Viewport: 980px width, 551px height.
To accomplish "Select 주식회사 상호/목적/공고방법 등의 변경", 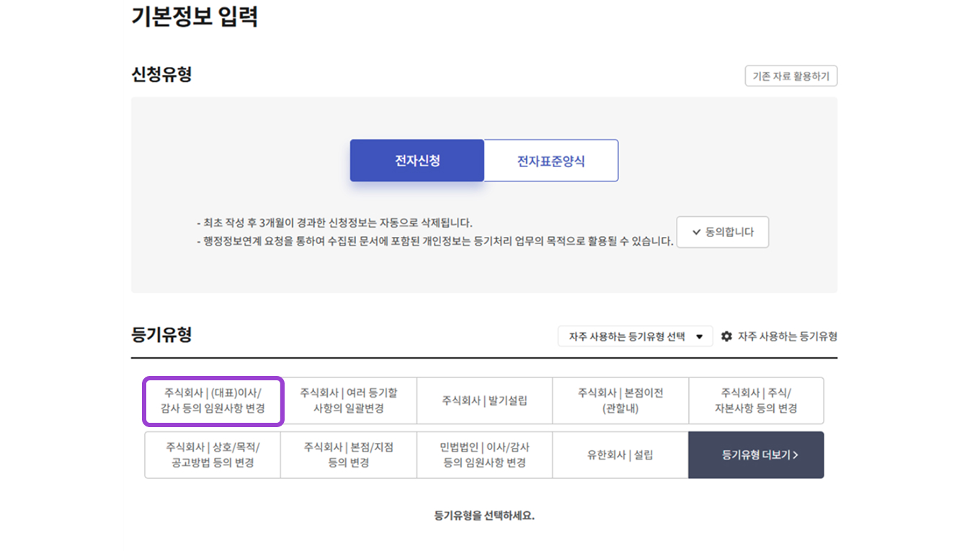I will [x=213, y=454].
